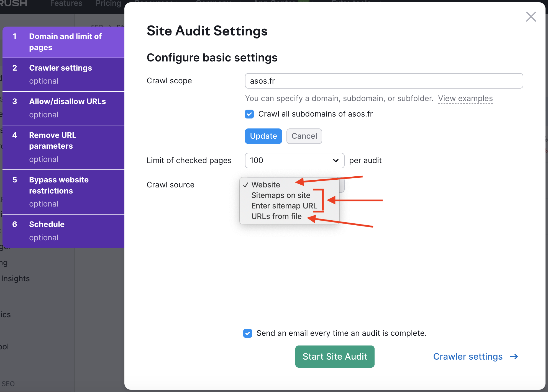Expand the Limit of checked pages dropdown
This screenshot has height=392, width=548.
point(294,160)
